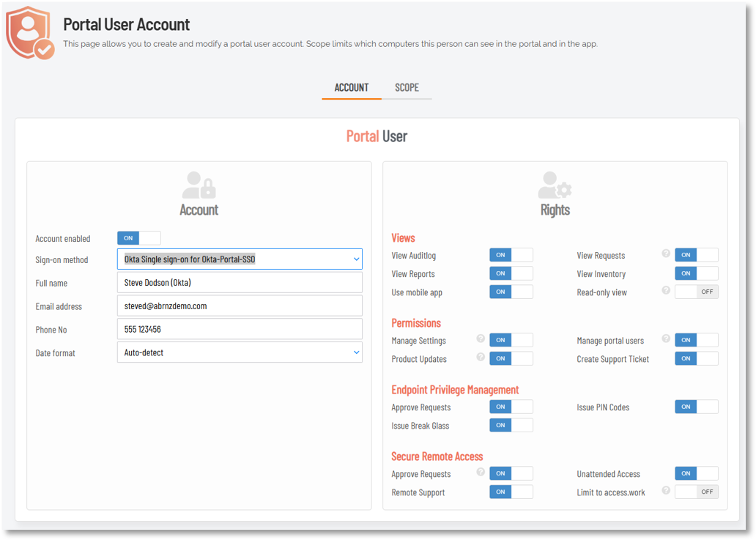Click into the Full name field
This screenshot has height=540, width=756.
pyautogui.click(x=240, y=283)
